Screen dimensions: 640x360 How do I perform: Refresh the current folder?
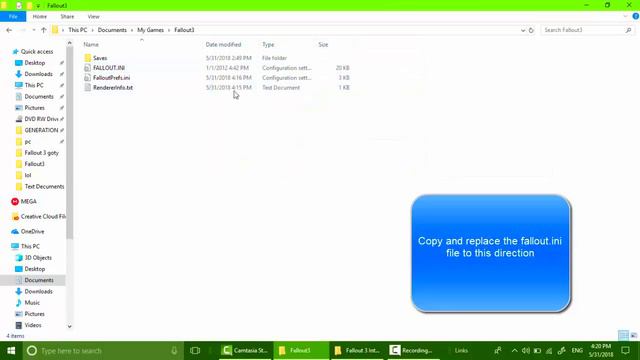531,30
